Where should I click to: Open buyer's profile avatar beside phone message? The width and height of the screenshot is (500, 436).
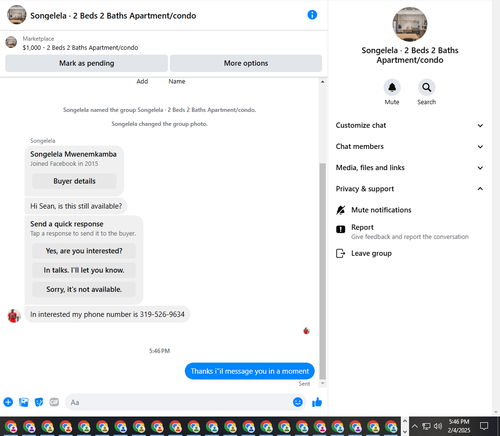(x=14, y=316)
